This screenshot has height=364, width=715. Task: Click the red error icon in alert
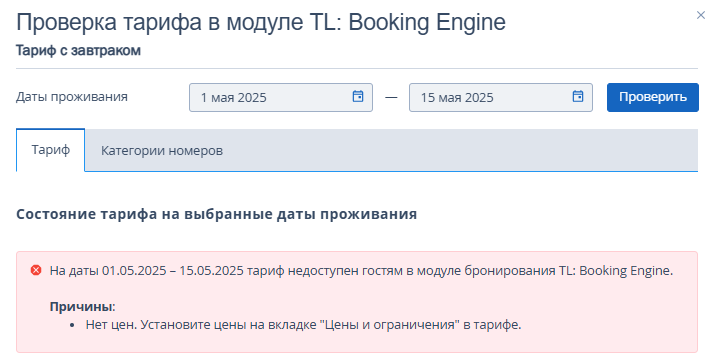coord(36,270)
